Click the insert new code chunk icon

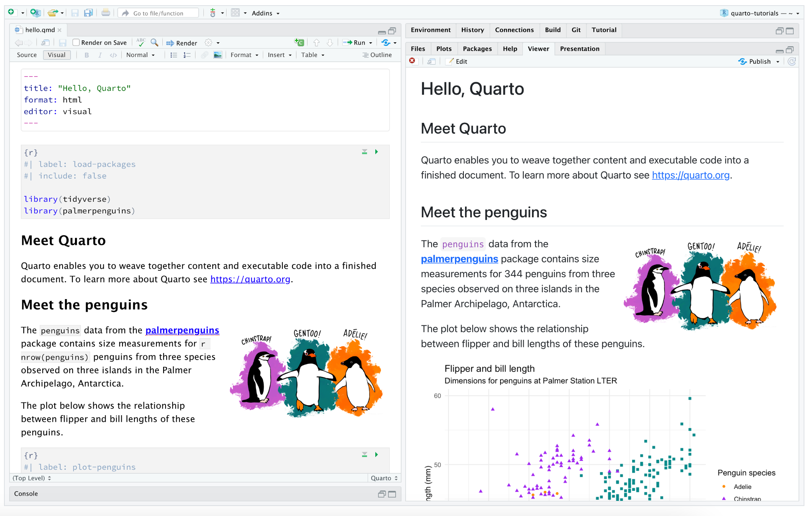click(299, 42)
